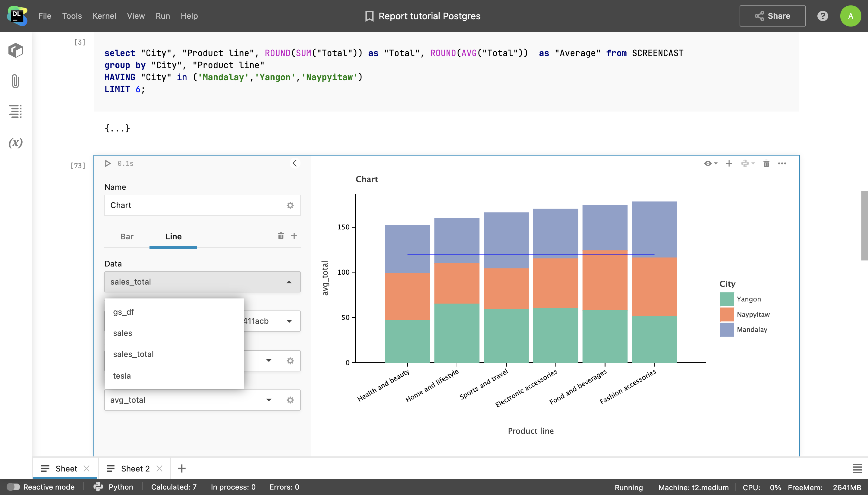The height and width of the screenshot is (495, 868).
Task: Select the Line chart tab
Action: 174,236
